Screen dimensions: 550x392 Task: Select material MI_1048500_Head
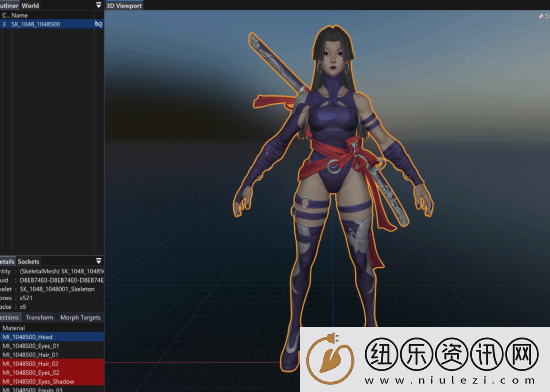click(52, 337)
